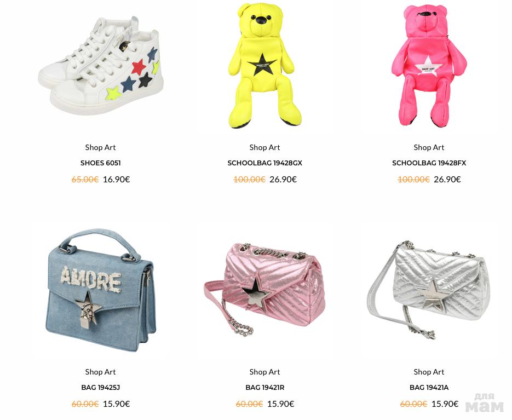512x420 pixels.
Task: Click Shop Art brand above SCHOOLBAG 19428GX
Action: (265, 147)
